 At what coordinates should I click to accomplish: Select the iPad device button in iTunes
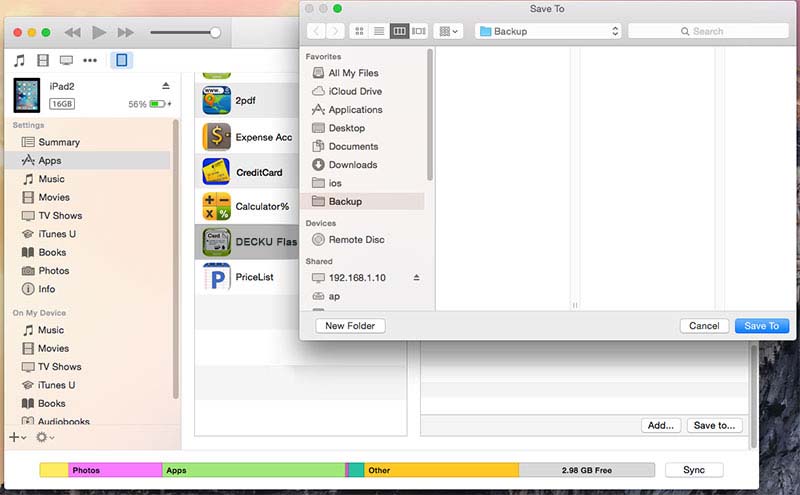pyautogui.click(x=121, y=60)
